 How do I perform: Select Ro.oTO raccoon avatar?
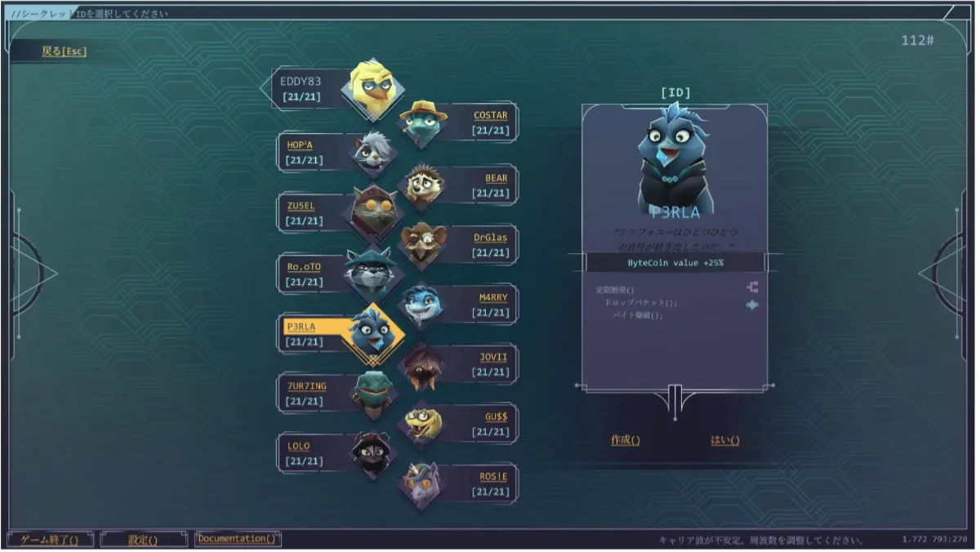click(371, 274)
